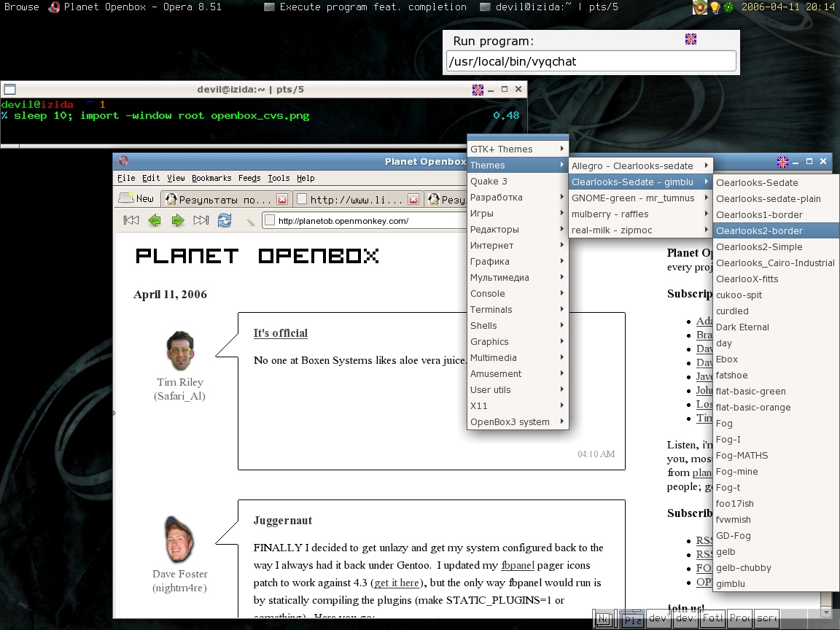Screen dimensions: 840x630
Task: Close the http://www.li... tab
Action: (x=413, y=199)
